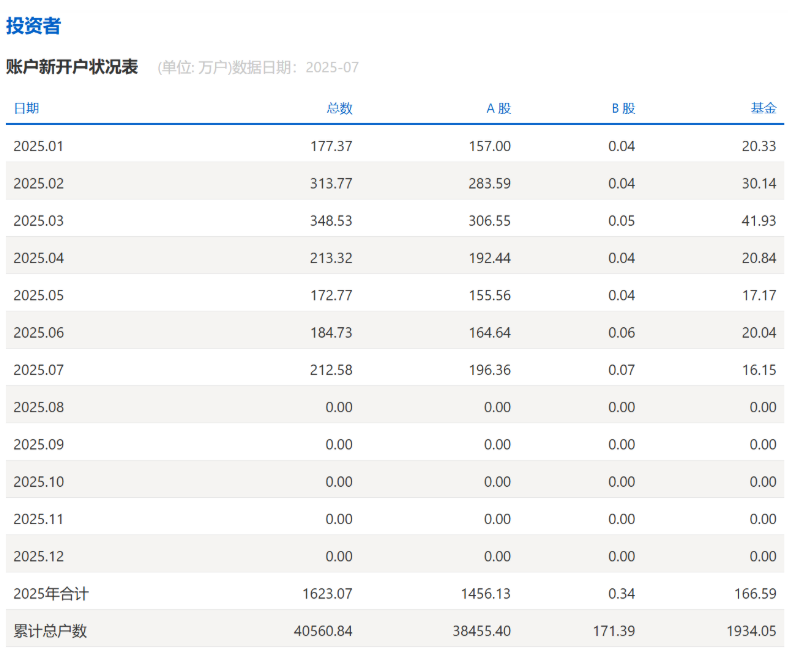This screenshot has height=663, width=801.
Task: Click A股 value 306.55 for 2025.03
Action: (x=489, y=221)
